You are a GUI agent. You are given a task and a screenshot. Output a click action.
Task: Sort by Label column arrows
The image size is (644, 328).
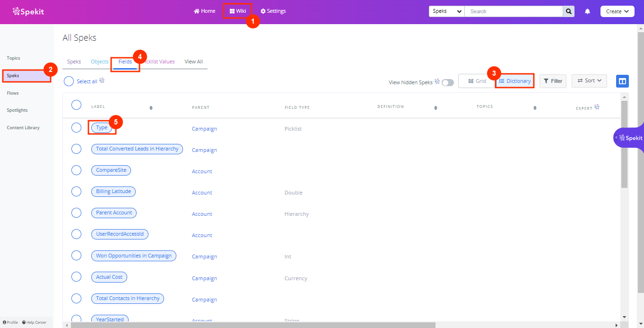(151, 108)
